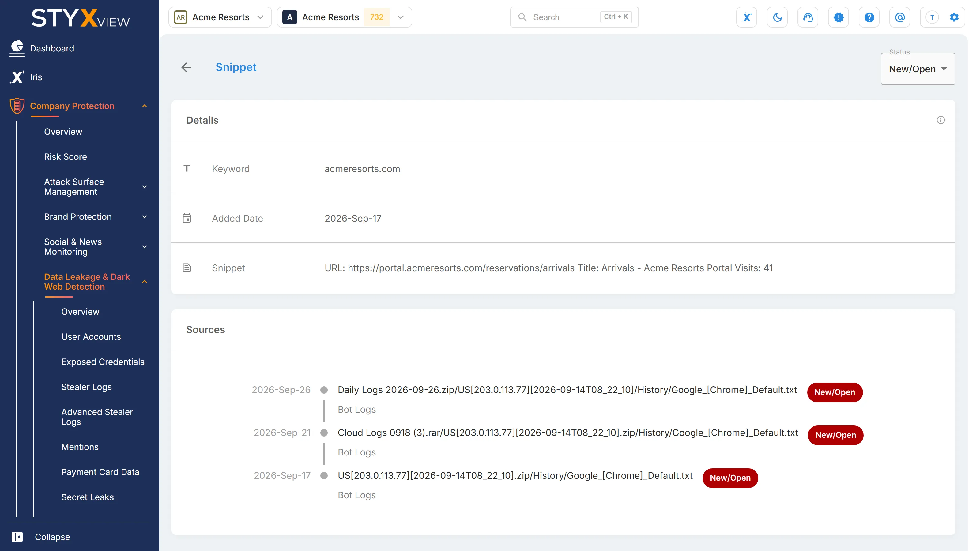Open the help question mark icon
Image resolution: width=980 pixels, height=551 pixels.
pyautogui.click(x=869, y=17)
